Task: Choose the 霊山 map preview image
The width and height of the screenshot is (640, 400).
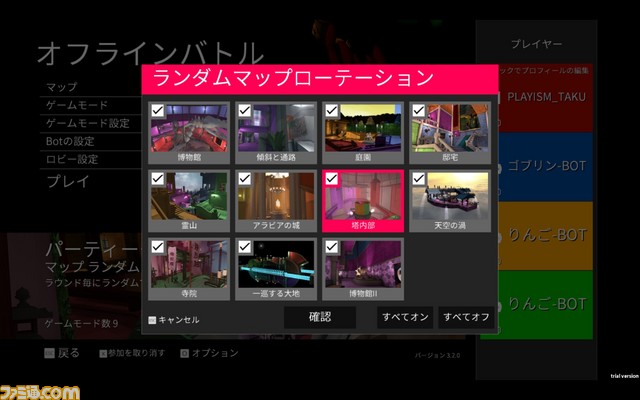Action: click(x=189, y=196)
